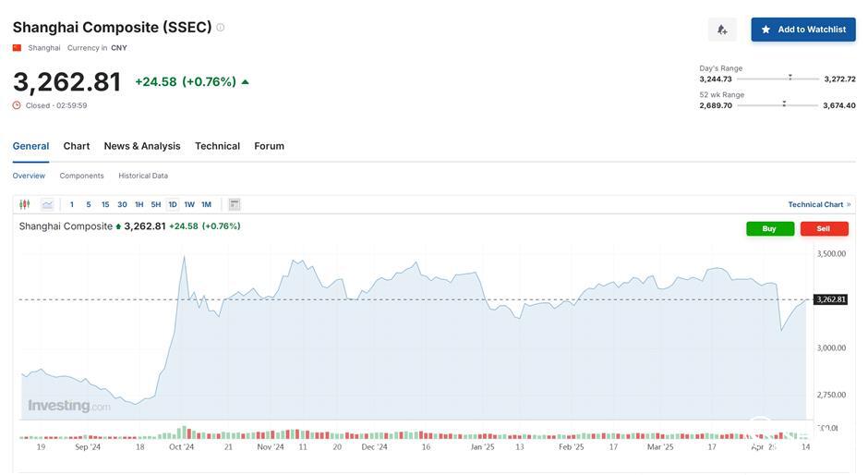Click the Nov '24 date label

(x=271, y=446)
